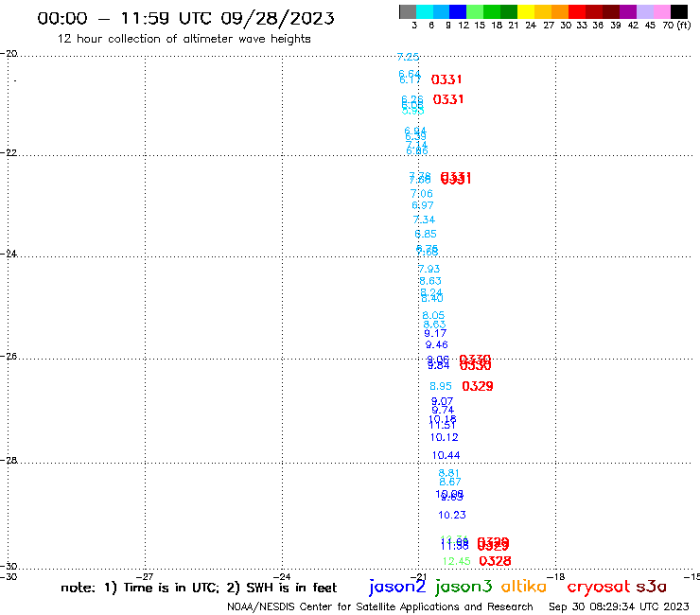Click the title date 09/28/2023

pyautogui.click(x=277, y=18)
